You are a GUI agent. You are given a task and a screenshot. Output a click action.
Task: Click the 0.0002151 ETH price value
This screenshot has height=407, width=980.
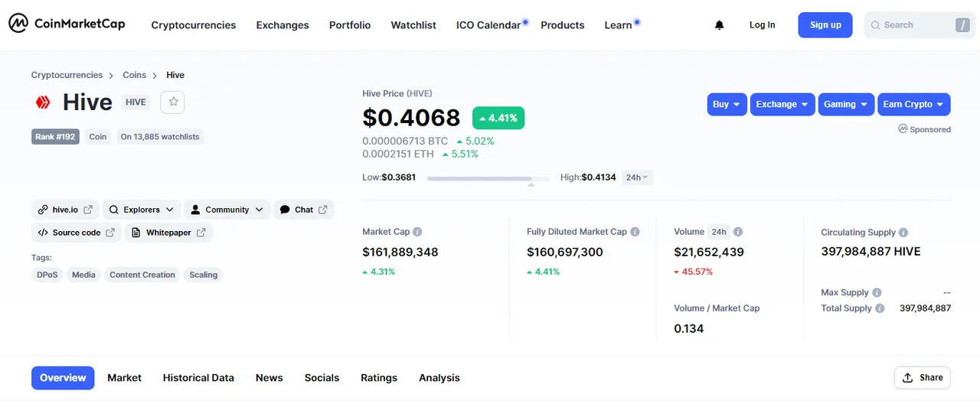click(x=398, y=154)
